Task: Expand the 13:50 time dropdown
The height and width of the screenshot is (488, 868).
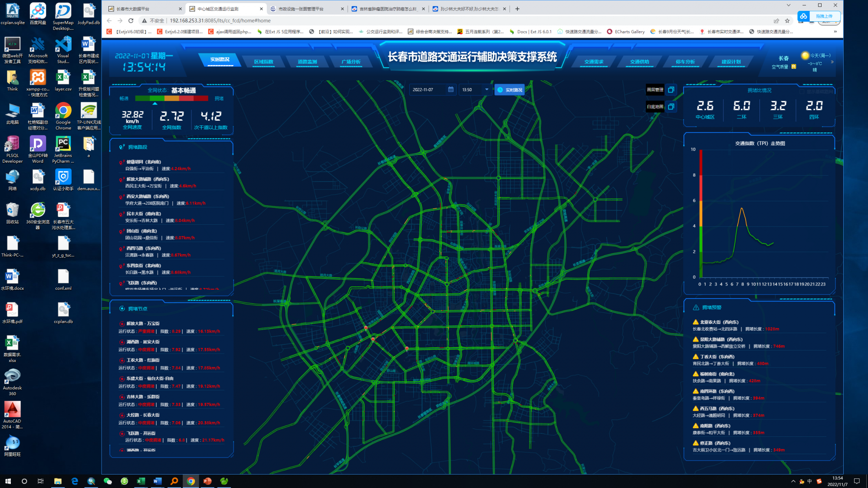Action: 487,89
